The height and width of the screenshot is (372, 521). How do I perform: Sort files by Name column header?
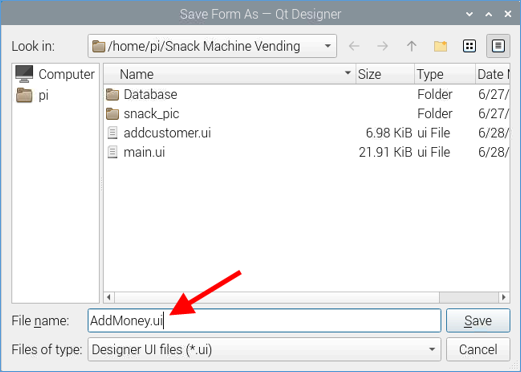pyautogui.click(x=230, y=74)
